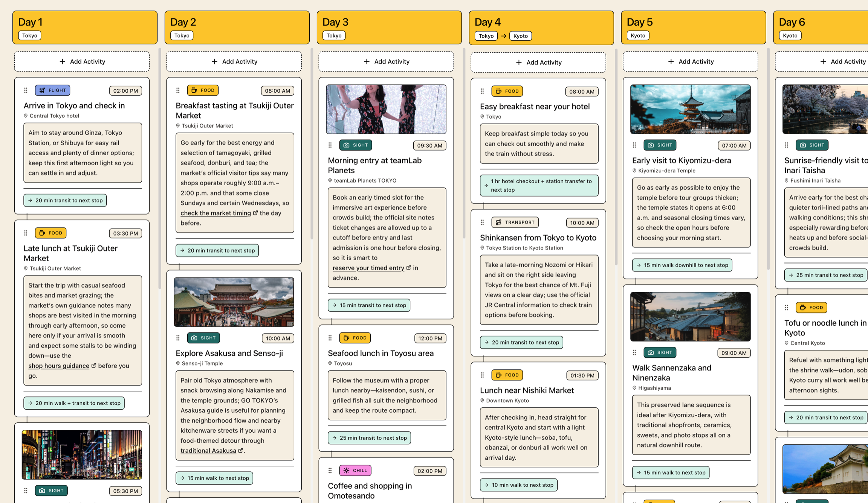Screen dimensions: 868x503
Task: Add Activity to Day 3
Action: pyautogui.click(x=387, y=62)
